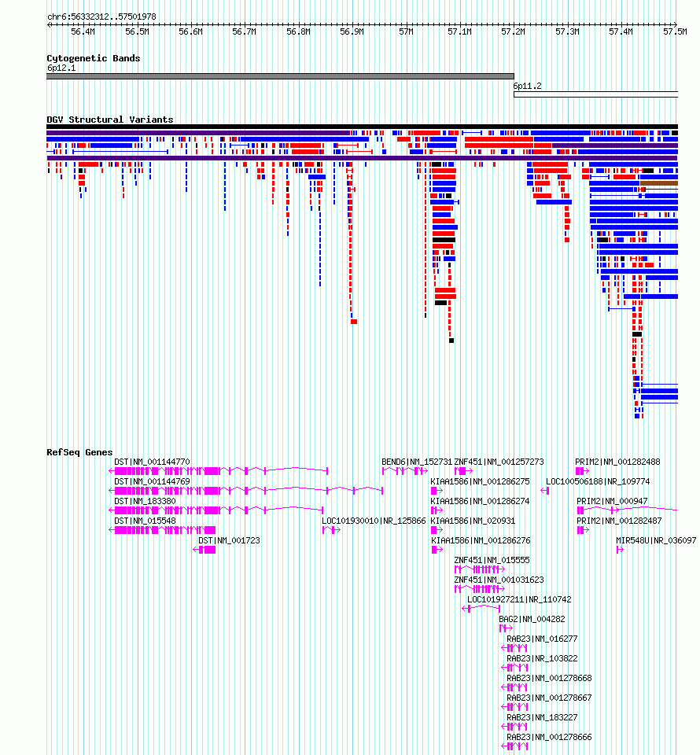
Task: Click the LOC101930010 gene model glyph
Action: (331, 530)
